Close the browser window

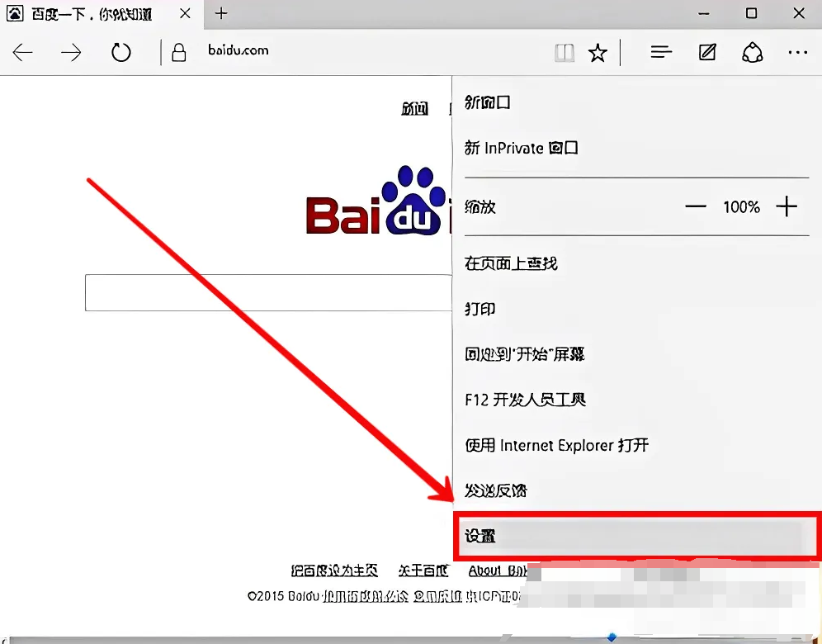[799, 13]
